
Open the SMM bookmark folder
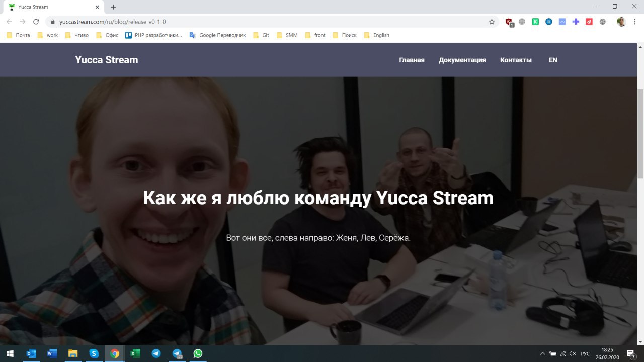[286, 35]
